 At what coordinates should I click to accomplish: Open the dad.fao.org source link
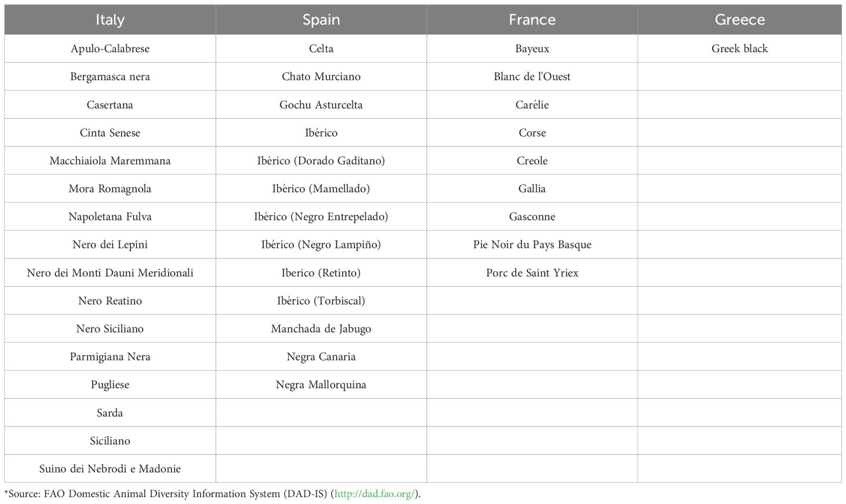(374, 494)
